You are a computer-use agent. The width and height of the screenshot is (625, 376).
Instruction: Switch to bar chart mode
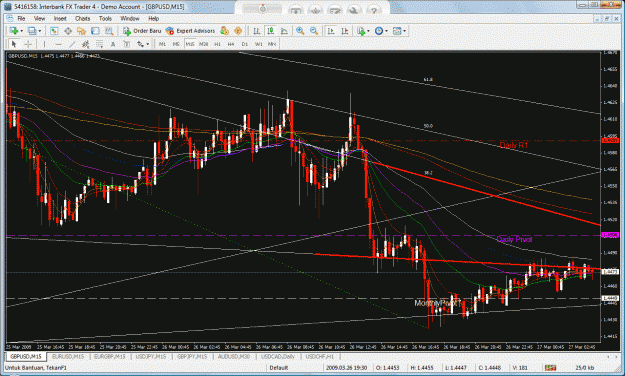point(257,31)
